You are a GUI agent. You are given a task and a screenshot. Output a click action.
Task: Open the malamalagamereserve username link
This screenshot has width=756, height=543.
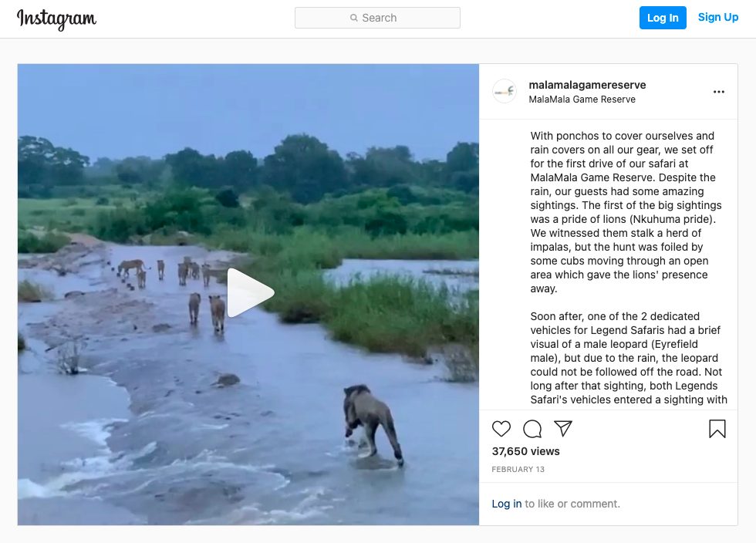(587, 85)
